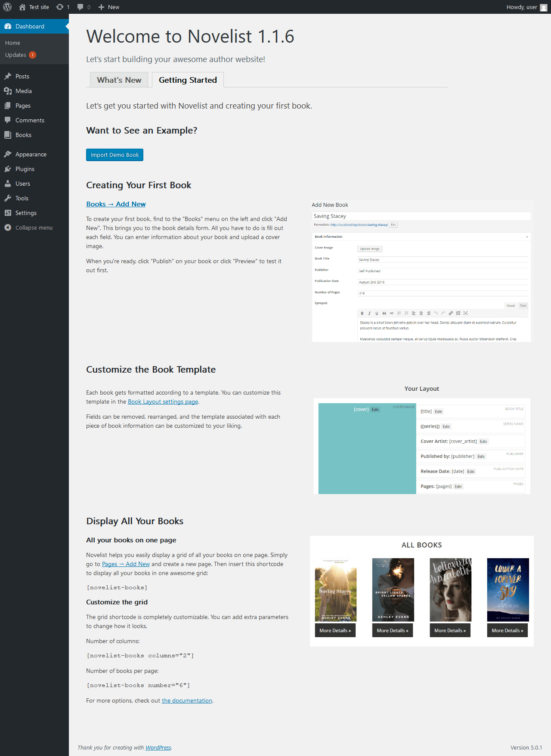Viewport: 551px width, 756px height.
Task: Open Plugins via the plug icon
Action: point(8,169)
